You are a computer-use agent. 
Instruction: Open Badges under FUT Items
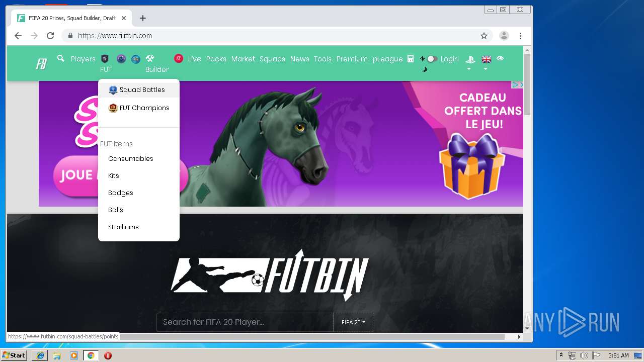point(121,193)
